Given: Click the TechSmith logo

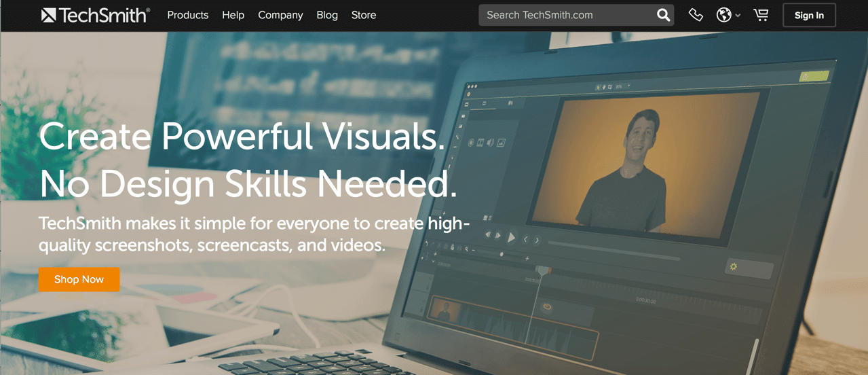Looking at the screenshot, I should pyautogui.click(x=96, y=15).
